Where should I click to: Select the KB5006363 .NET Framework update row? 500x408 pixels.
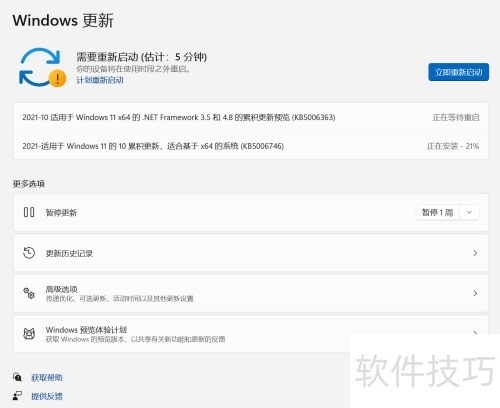[x=251, y=117]
